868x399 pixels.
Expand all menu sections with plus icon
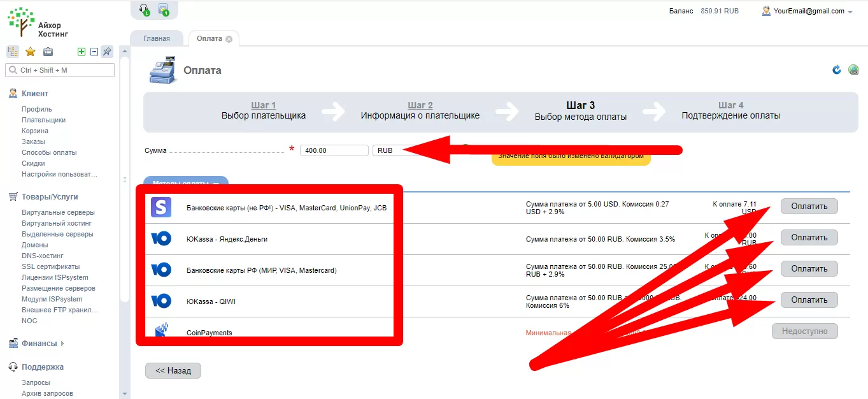point(82,52)
